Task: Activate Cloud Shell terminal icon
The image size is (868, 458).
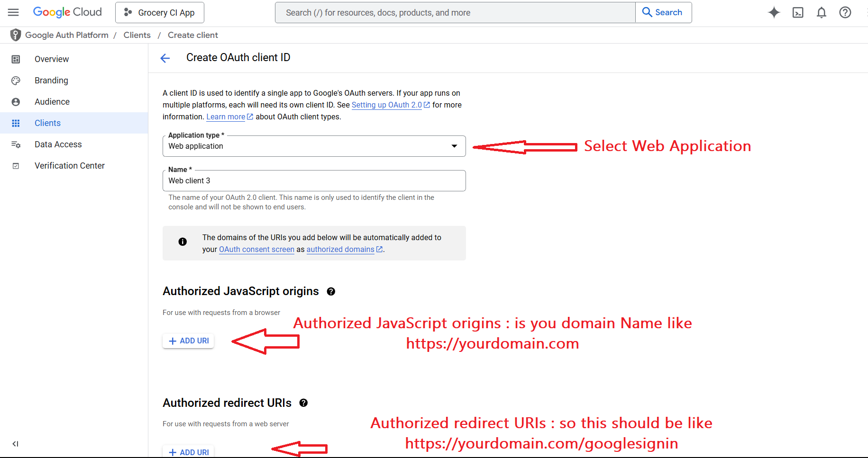Action: [798, 12]
